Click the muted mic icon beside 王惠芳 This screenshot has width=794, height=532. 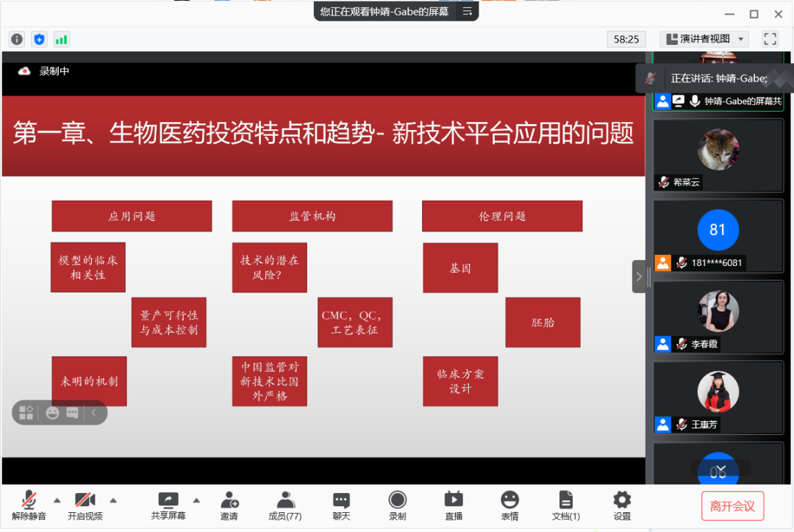click(x=682, y=424)
